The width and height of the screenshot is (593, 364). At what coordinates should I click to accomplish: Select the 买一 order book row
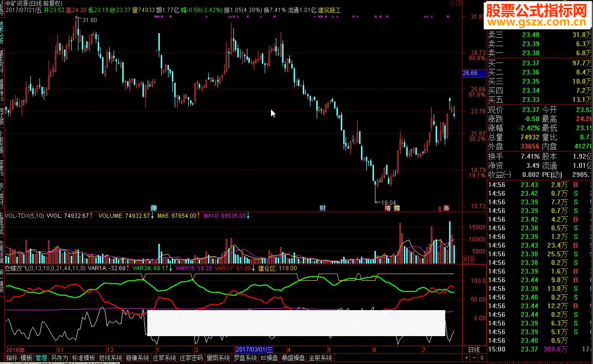tap(540, 63)
